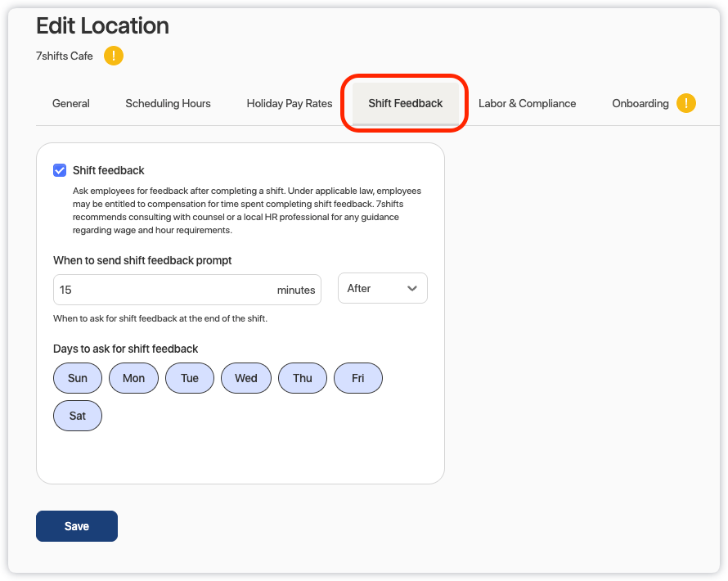Click the Save button
728x581 pixels.
click(77, 526)
